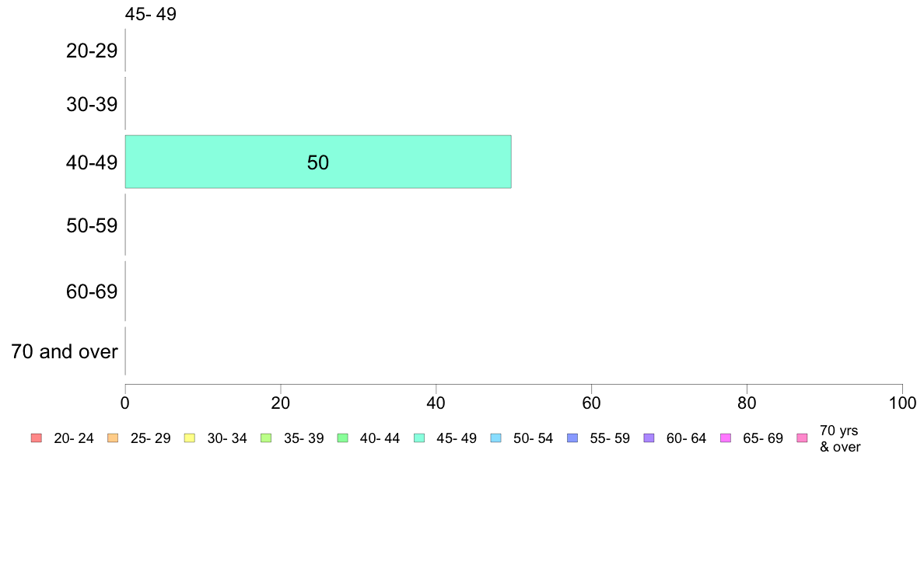Click the 45- 49 chart title

[151, 13]
